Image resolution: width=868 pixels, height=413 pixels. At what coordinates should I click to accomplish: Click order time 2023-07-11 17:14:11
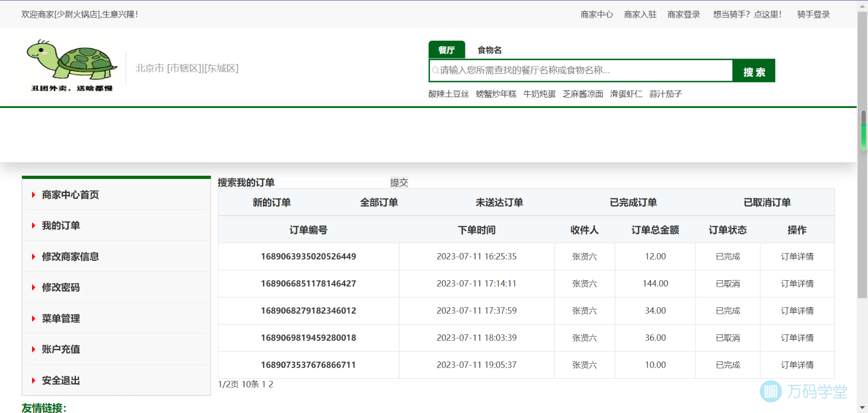(476, 283)
